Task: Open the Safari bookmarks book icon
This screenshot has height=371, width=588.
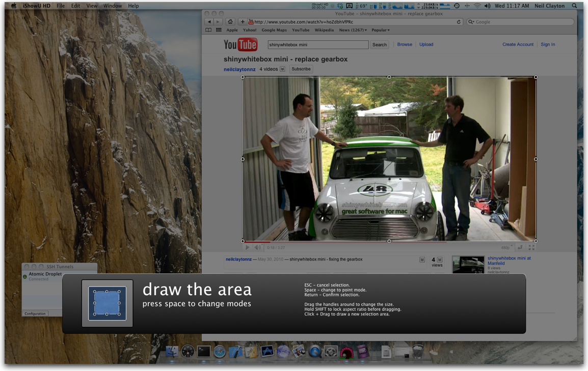Action: pos(208,30)
